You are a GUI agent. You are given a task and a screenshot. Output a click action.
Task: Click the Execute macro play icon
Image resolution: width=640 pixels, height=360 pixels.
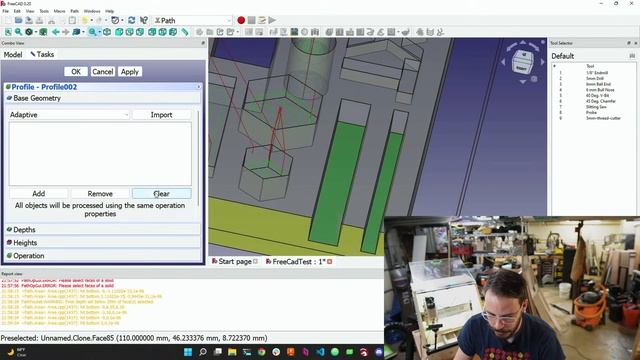coord(272,20)
